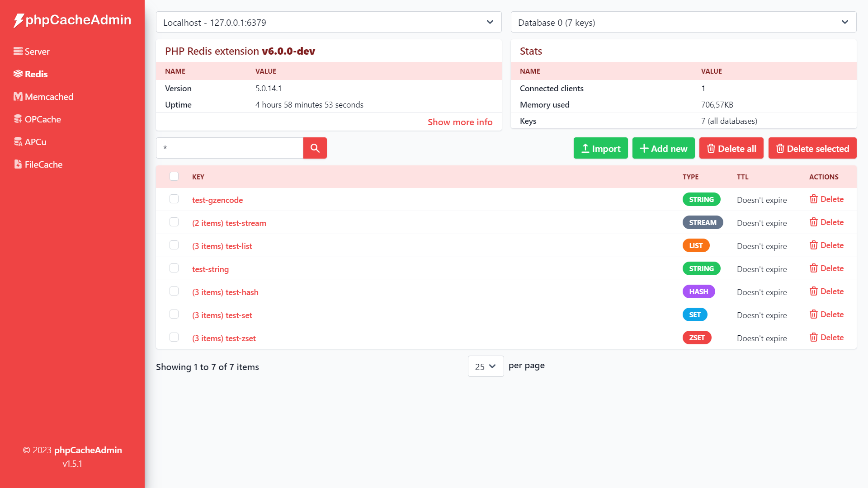868x488 pixels.
Task: Open the Localhost server selection dropdown
Action: pyautogui.click(x=329, y=22)
